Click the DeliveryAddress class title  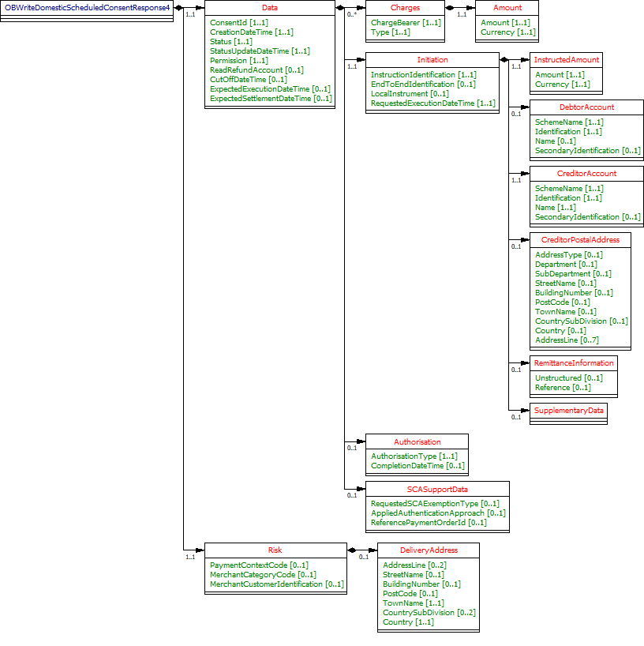pyautogui.click(x=429, y=550)
